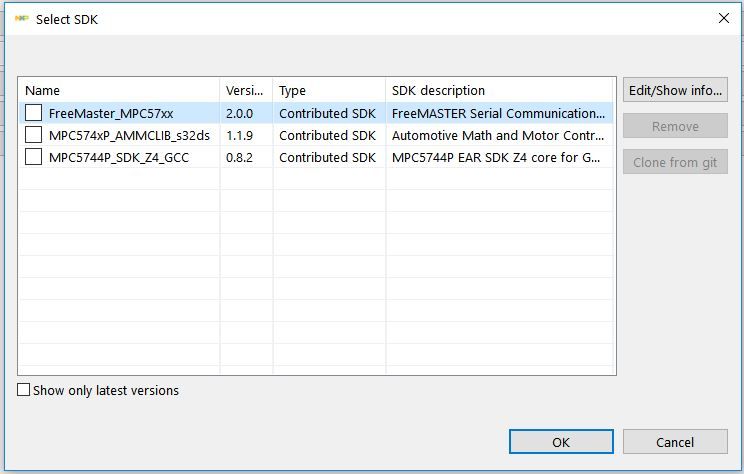
Task: Open Edit/Show info for selected SDK
Action: pyautogui.click(x=675, y=90)
